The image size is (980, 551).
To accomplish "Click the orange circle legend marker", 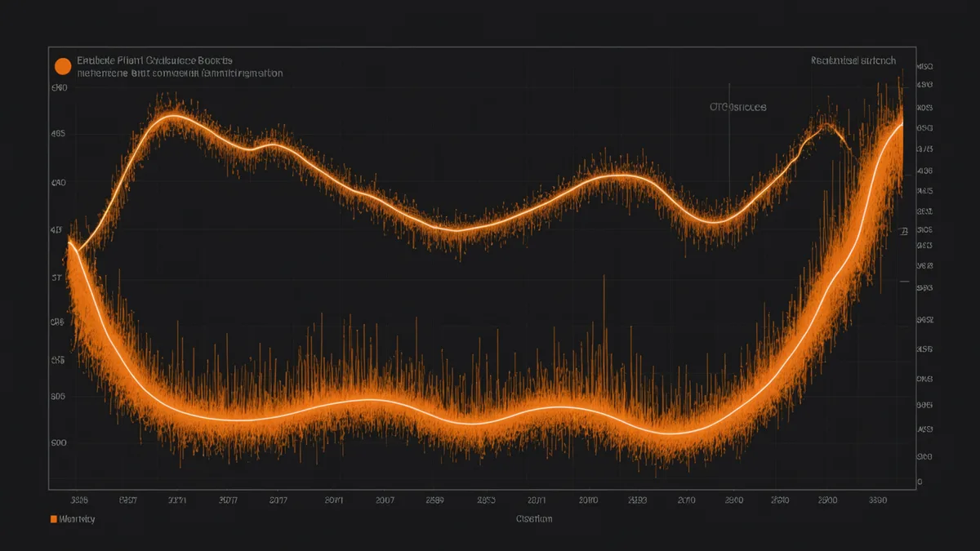I will pos(62,66).
